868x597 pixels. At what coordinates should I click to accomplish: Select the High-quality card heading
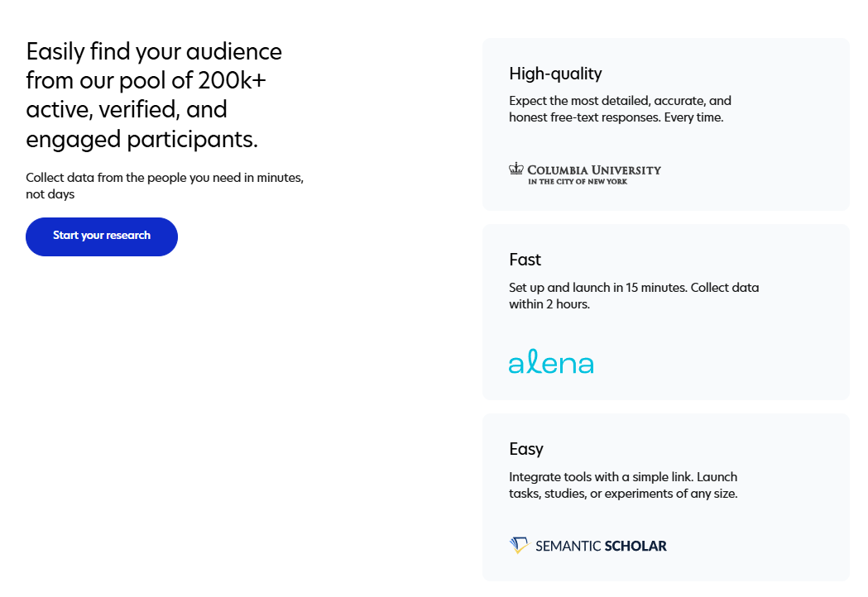pos(555,74)
